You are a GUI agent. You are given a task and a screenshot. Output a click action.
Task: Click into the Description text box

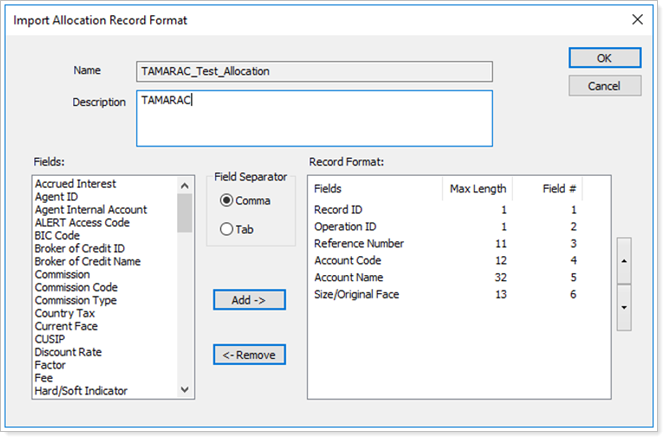[x=314, y=119]
